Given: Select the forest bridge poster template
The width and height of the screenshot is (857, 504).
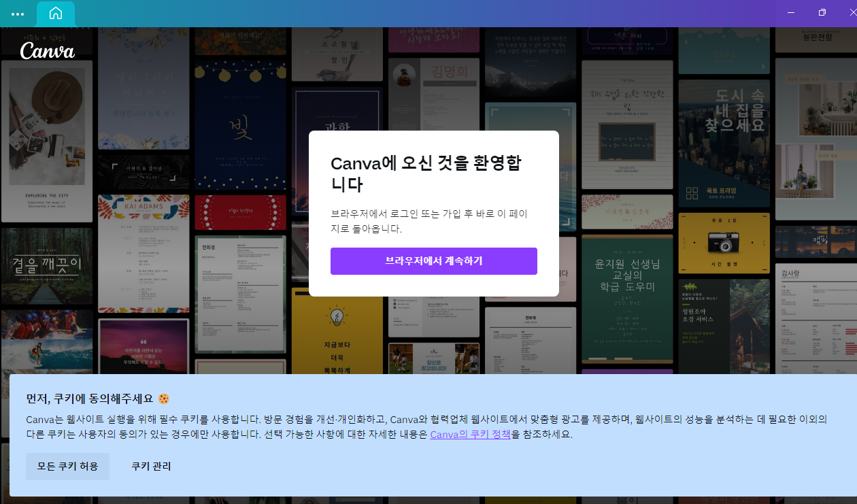Looking at the screenshot, I should pyautogui.click(x=47, y=266).
